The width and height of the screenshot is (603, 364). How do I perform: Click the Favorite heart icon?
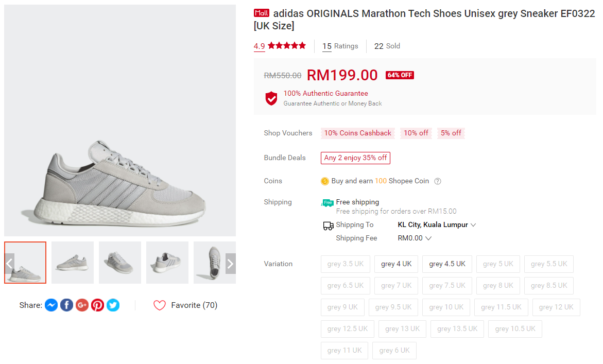tap(160, 305)
